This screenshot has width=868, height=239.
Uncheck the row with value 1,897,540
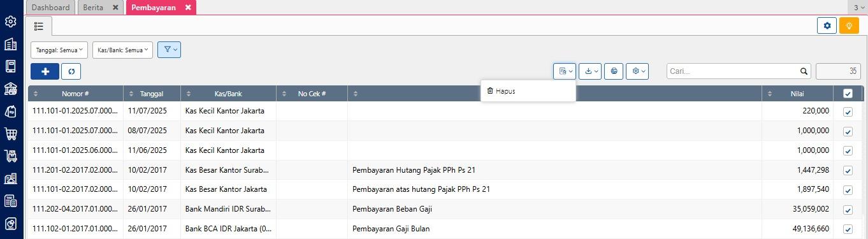click(x=848, y=190)
